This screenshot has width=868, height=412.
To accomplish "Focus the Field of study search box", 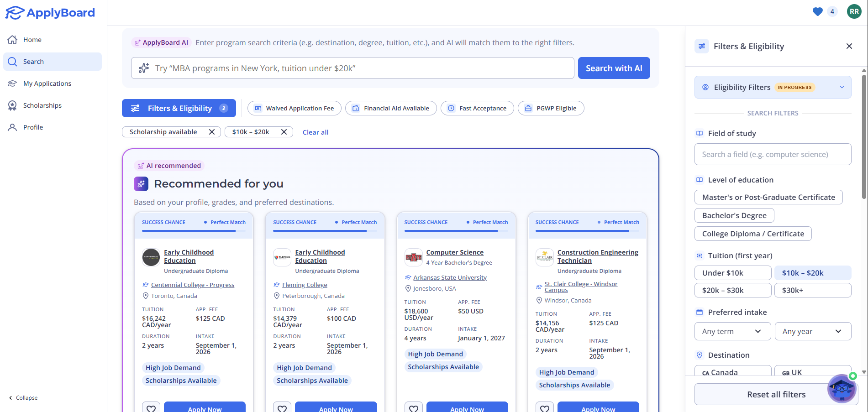I will tap(773, 154).
